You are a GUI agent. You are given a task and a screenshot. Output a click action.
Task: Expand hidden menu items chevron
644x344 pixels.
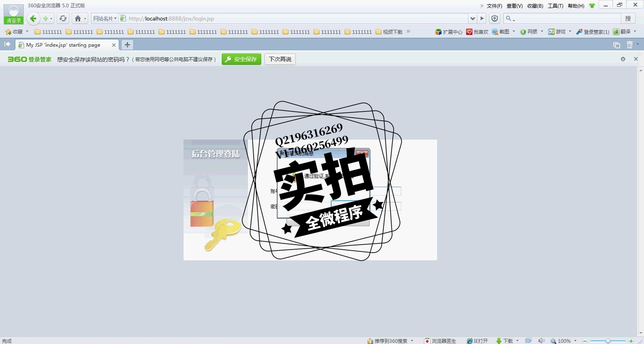click(x=481, y=6)
